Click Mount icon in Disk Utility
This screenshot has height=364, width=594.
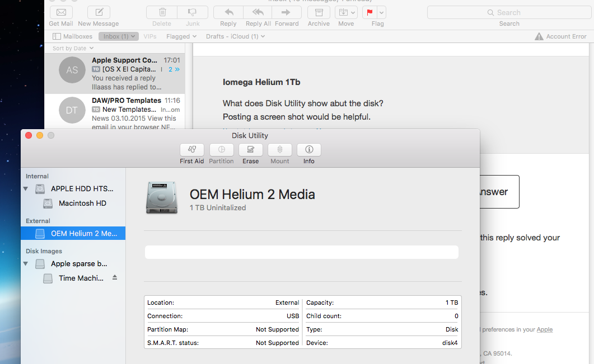[x=279, y=150]
